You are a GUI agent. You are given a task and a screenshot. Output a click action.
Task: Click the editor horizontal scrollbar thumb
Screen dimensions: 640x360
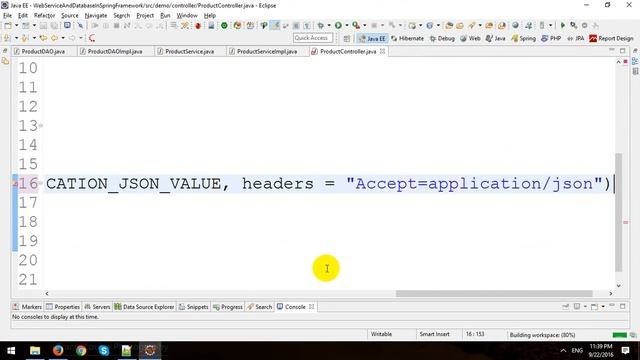pyautogui.click(x=494, y=293)
